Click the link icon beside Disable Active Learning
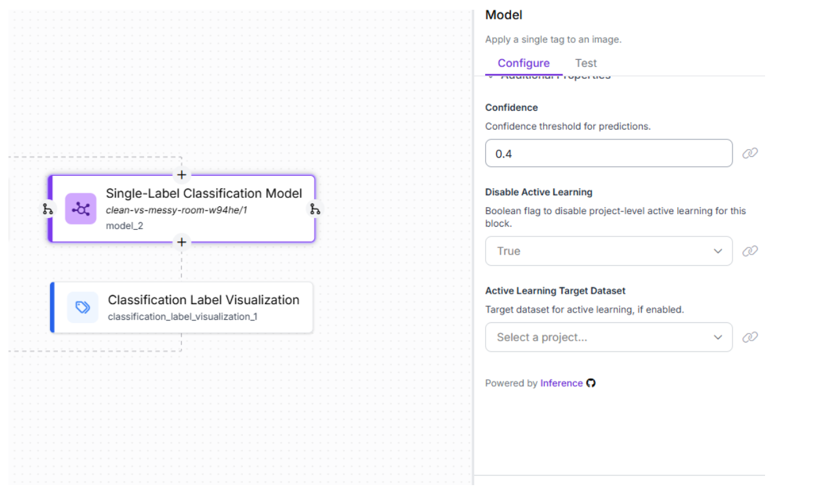Viewport: 823px width, 504px height. 750,251
